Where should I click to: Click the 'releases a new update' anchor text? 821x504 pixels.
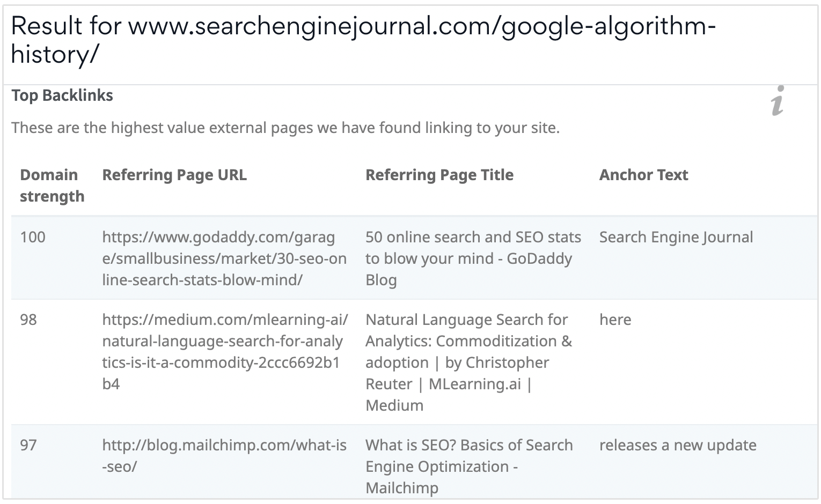point(678,445)
